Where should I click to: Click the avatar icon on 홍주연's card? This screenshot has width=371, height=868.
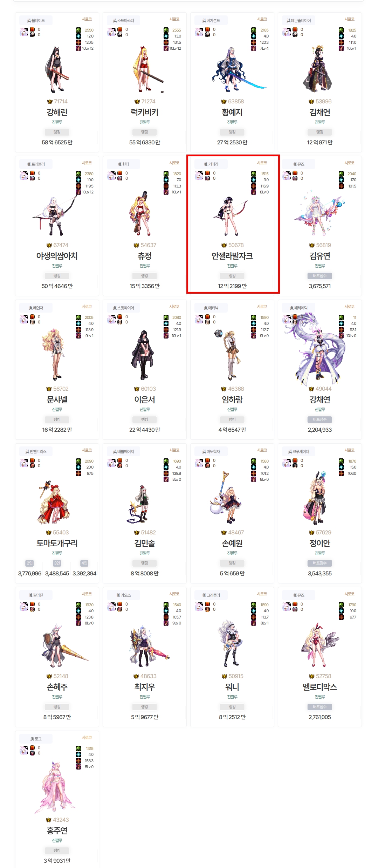[24, 751]
